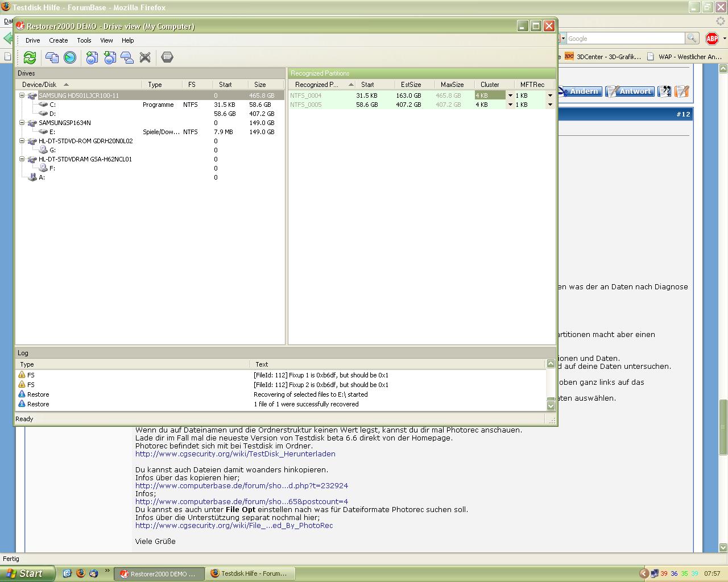Open the WAP - Westlicher An... bookmark
Screen dimensions: 728x582
coord(685,56)
